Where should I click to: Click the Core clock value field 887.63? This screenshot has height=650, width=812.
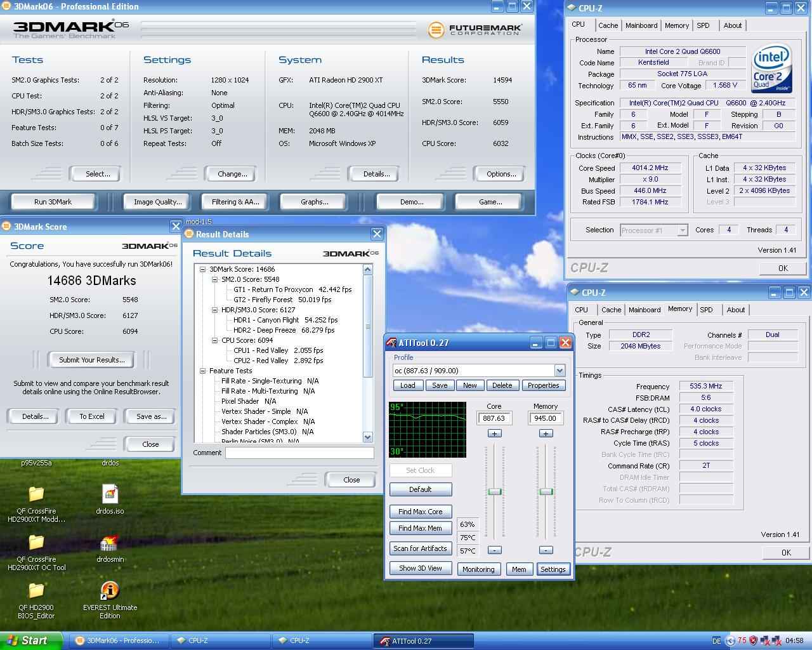click(494, 418)
